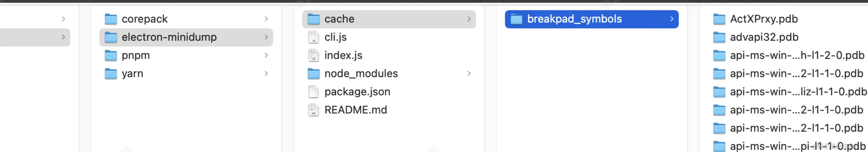Select the node_modules folder row

(x=389, y=74)
